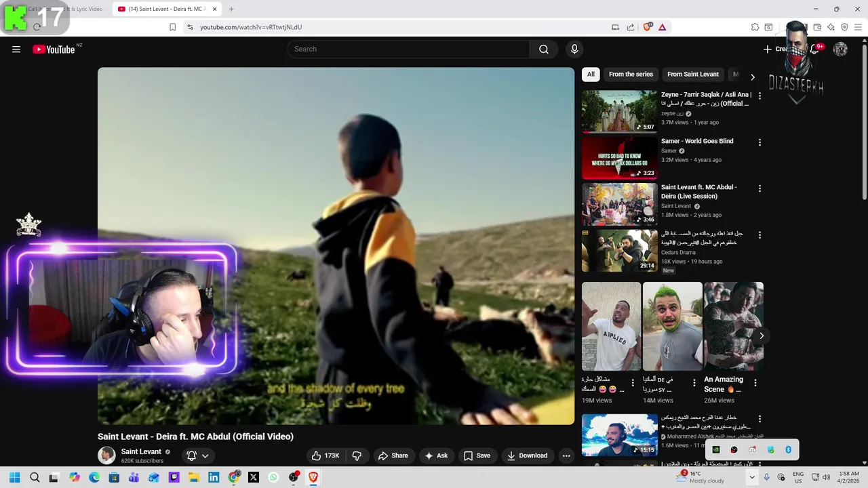The height and width of the screenshot is (488, 868).
Task: Open WhatsApp from the taskbar
Action: tap(273, 477)
